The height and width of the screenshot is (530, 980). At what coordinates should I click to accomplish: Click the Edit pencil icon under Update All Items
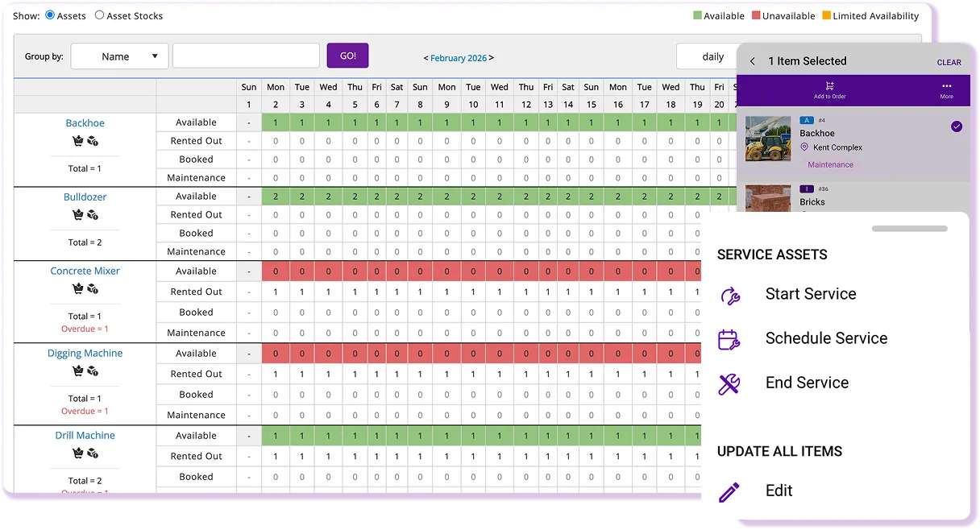click(729, 491)
